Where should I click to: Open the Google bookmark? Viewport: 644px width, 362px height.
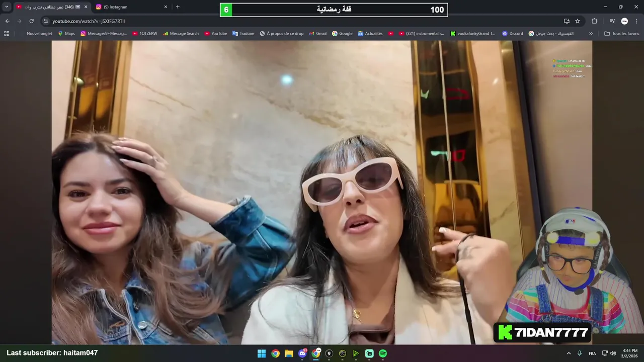(x=342, y=34)
